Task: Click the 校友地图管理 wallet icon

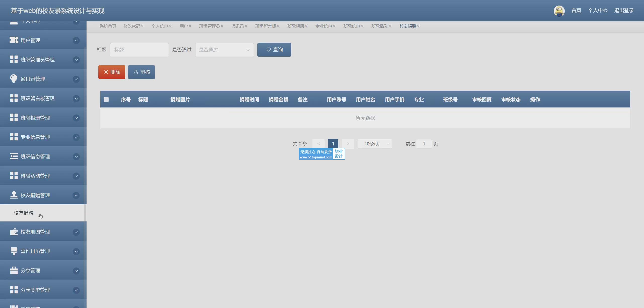Action: [x=14, y=232]
